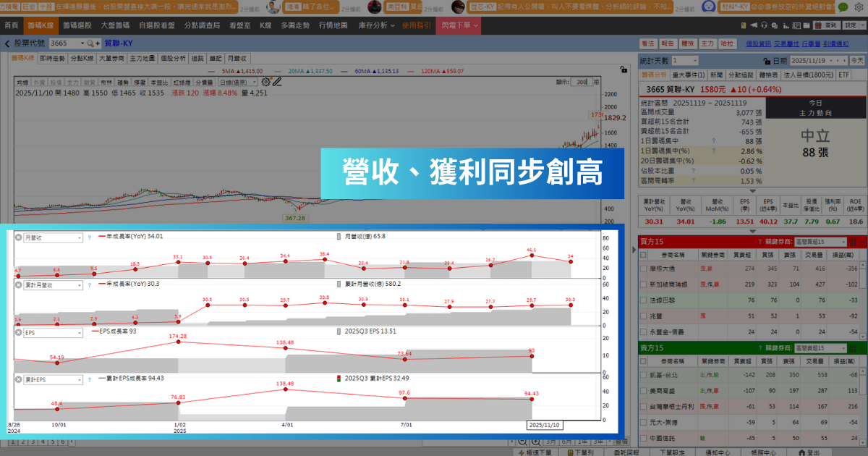Image resolution: width=868 pixels, height=456 pixels.
Task: Click the 主力 button in right panel
Action: click(x=708, y=43)
